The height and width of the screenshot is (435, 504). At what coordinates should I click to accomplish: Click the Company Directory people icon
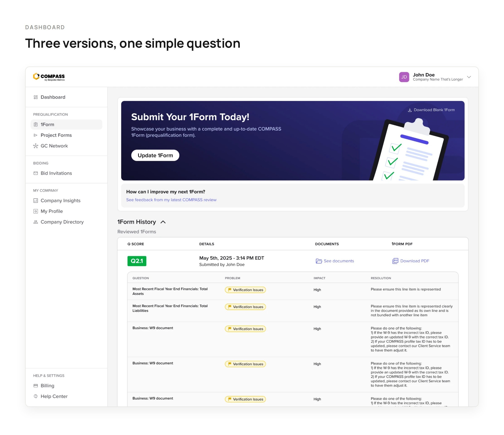pos(35,222)
